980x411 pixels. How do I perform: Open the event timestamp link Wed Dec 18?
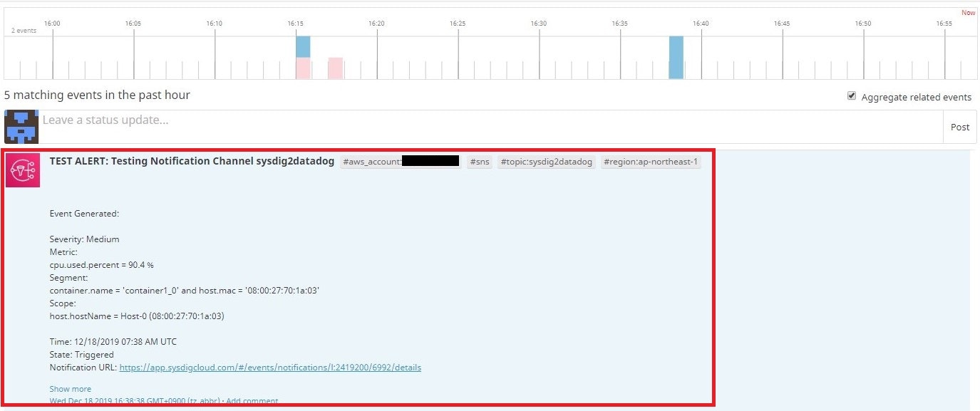135,401
